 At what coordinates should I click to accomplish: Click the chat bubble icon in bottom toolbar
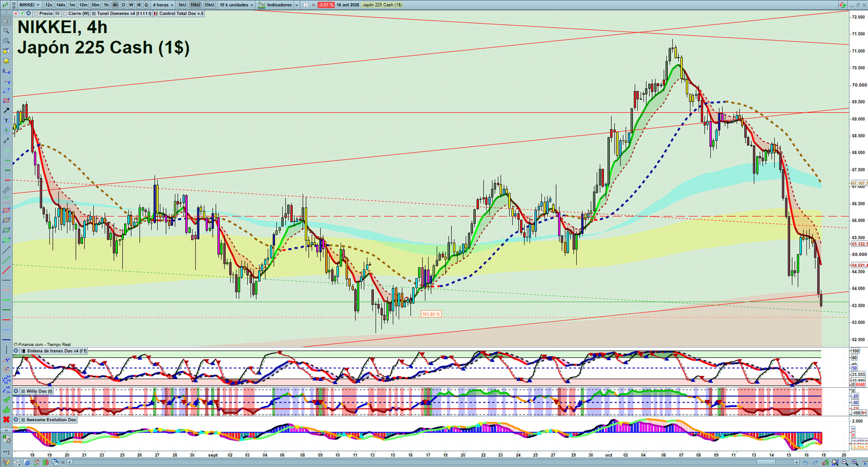pyautogui.click(x=27, y=463)
